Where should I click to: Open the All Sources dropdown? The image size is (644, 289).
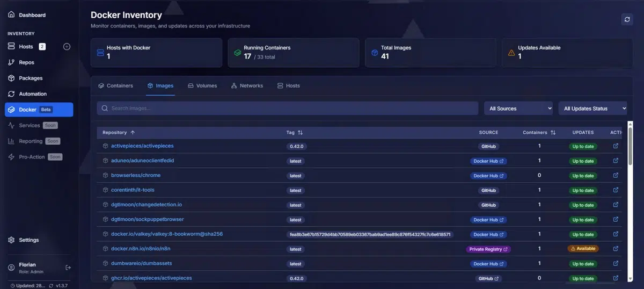point(518,109)
